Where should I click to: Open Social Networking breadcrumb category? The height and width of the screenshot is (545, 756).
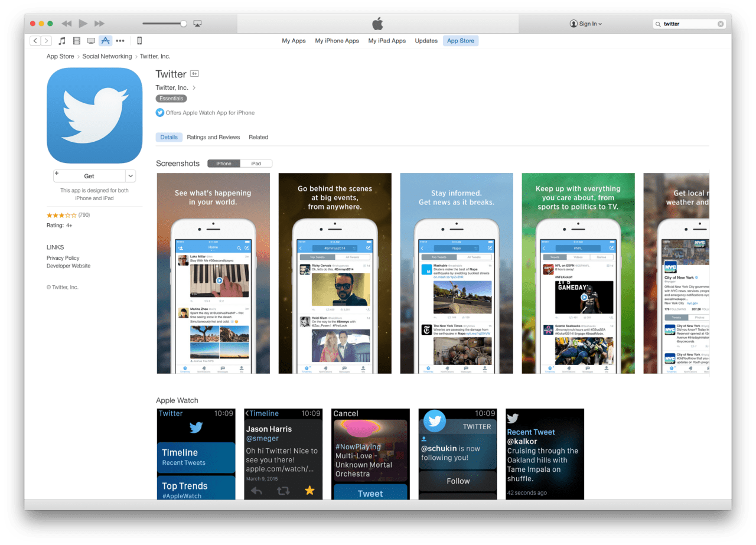(107, 57)
